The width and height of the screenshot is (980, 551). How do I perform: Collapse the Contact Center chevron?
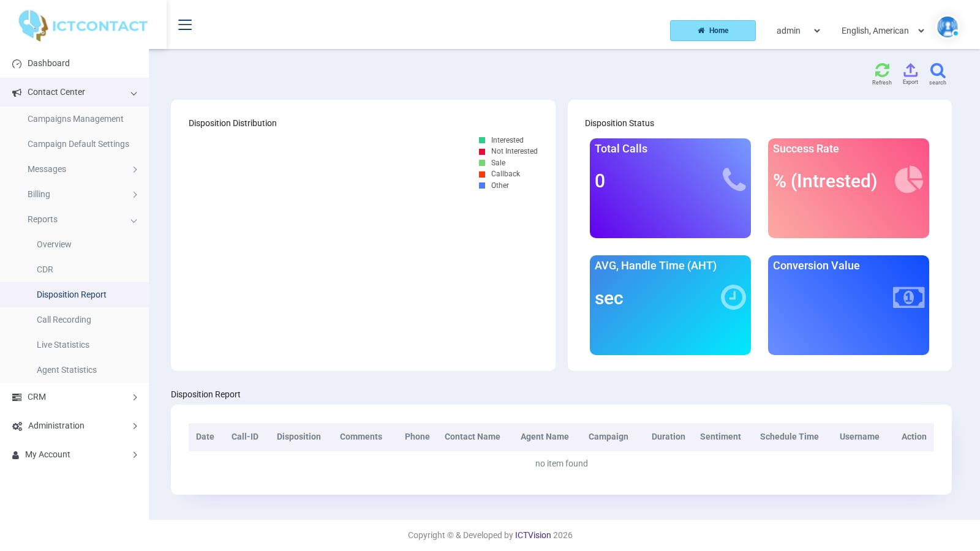pyautogui.click(x=134, y=93)
